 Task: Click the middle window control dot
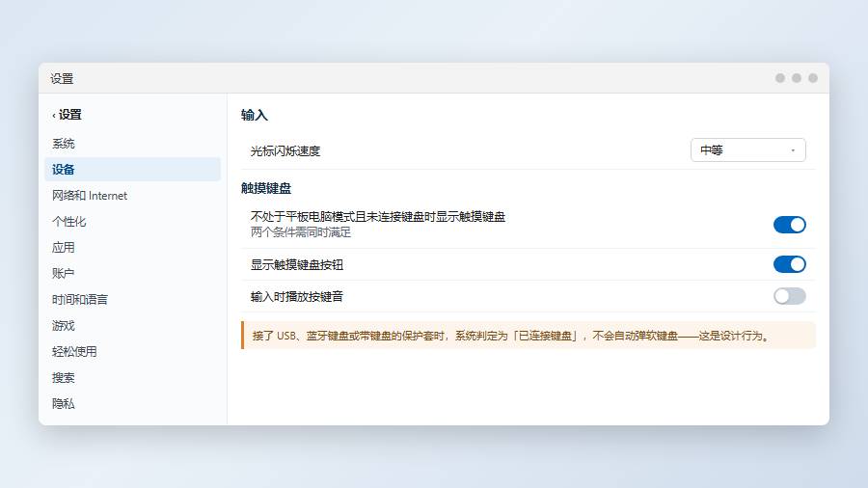pos(797,78)
